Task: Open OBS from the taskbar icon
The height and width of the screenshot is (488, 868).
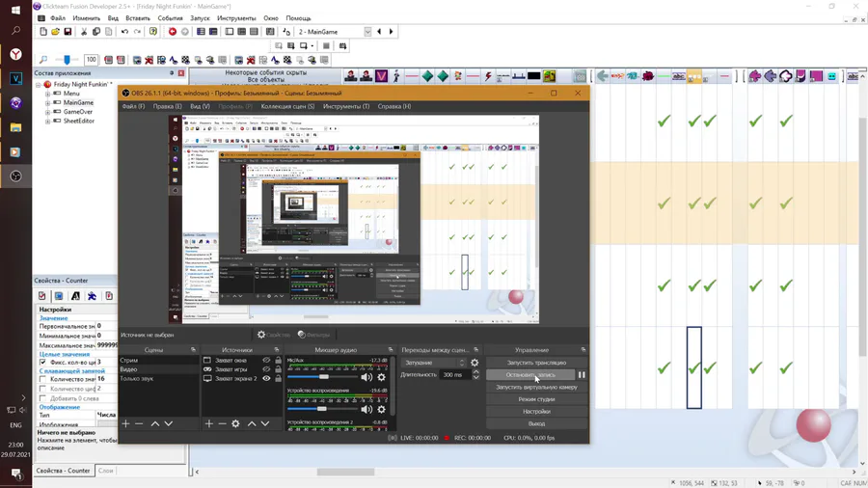Action: [x=15, y=176]
